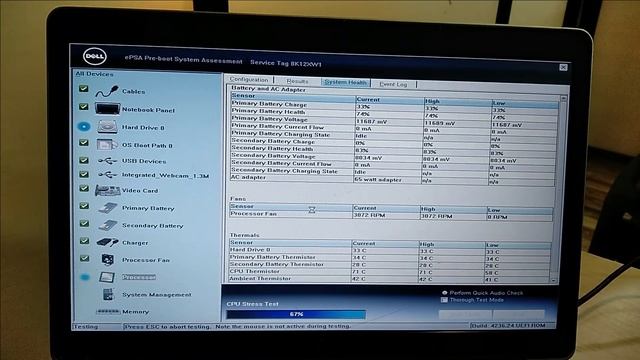Select the Notebook Panel label

click(x=148, y=110)
